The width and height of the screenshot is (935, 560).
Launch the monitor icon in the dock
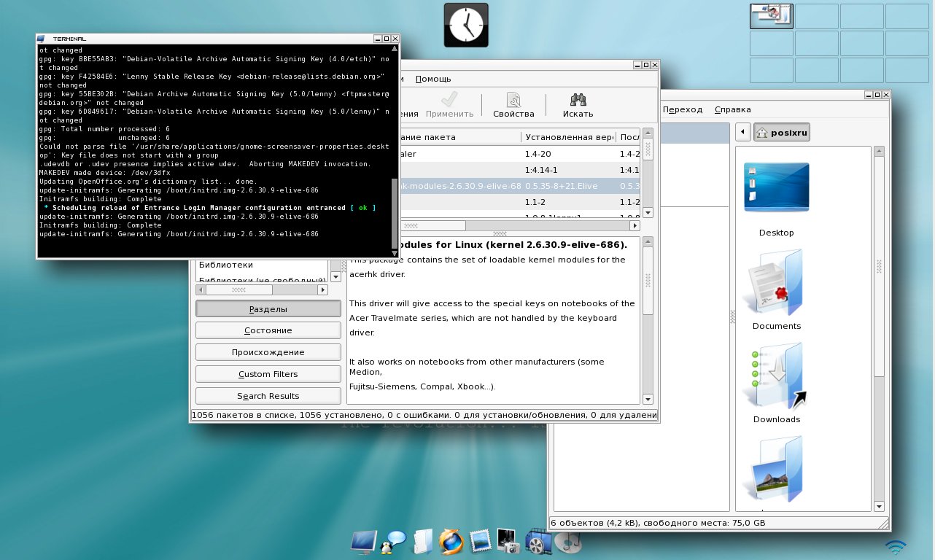coord(364,542)
